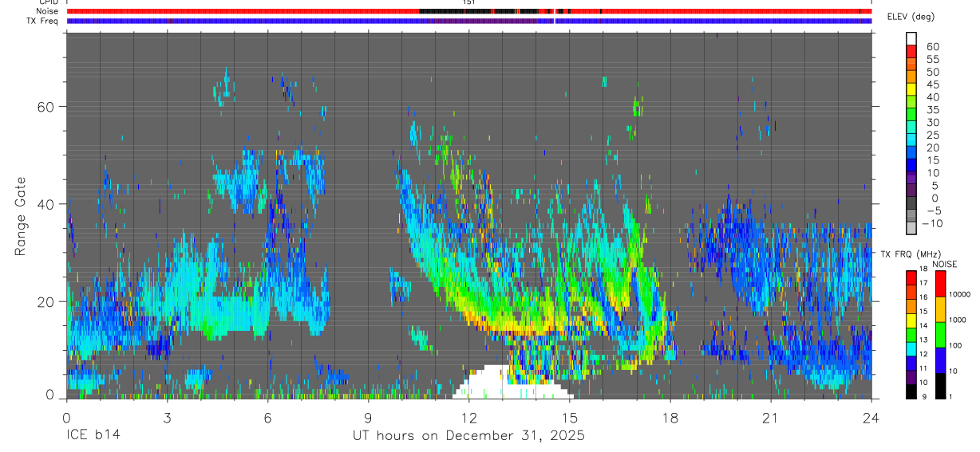The width and height of the screenshot is (980, 452).
Task: Click the x-axis tick label 18
Action: tap(670, 418)
